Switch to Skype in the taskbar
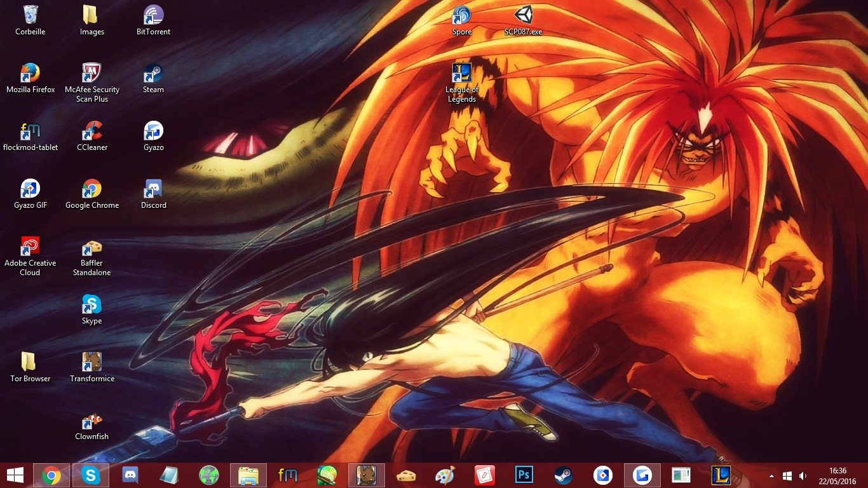This screenshot has height=488, width=868. [x=91, y=475]
